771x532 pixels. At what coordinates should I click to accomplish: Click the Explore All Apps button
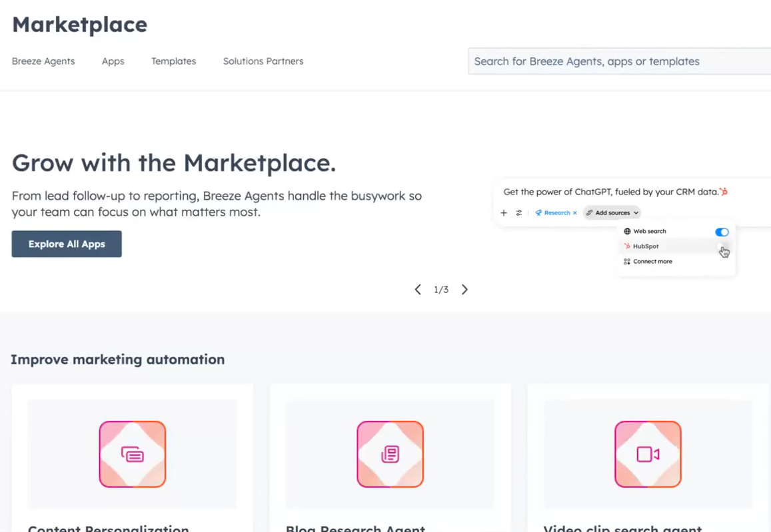pyautogui.click(x=67, y=244)
